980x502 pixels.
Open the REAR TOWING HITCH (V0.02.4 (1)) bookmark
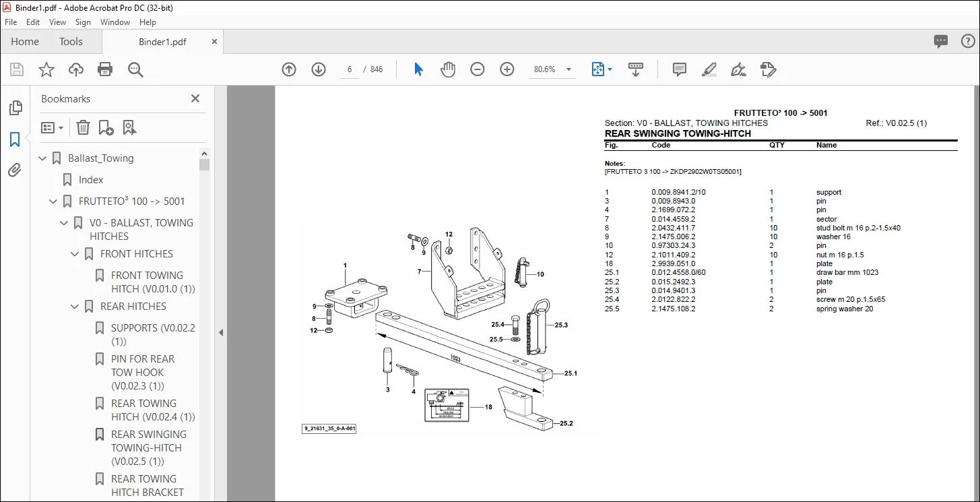coord(153,410)
